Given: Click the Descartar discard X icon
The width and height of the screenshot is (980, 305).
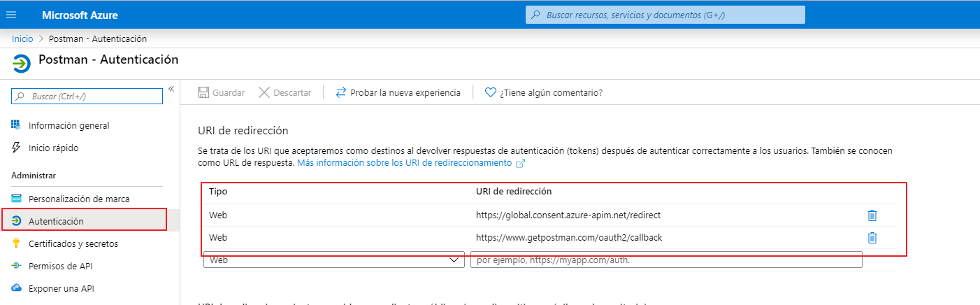Looking at the screenshot, I should tap(264, 92).
